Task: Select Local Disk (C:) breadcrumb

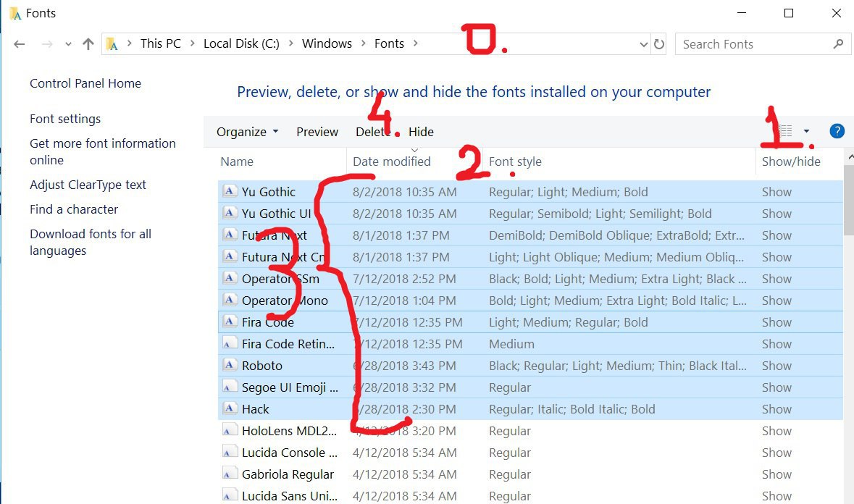Action: click(x=241, y=43)
